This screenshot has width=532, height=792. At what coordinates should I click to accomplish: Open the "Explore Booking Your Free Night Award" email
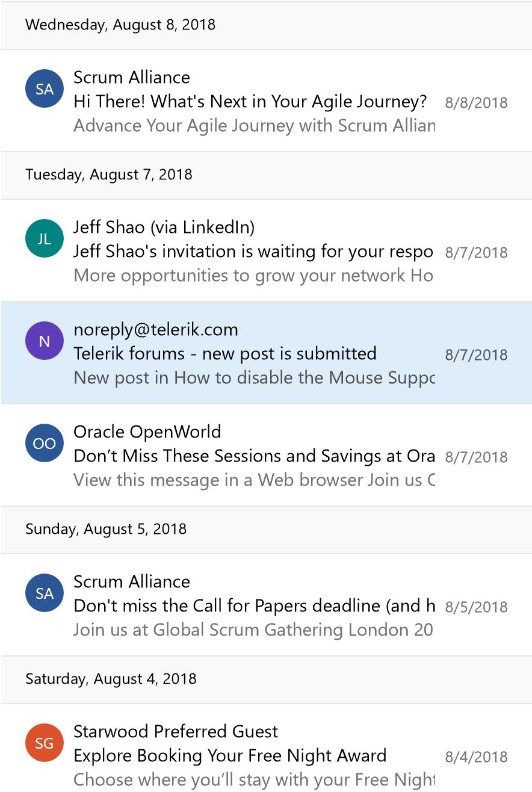click(230, 756)
